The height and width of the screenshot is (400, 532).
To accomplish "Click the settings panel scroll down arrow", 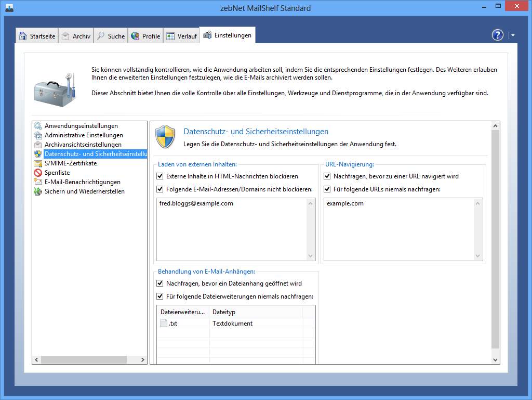I will coord(495,360).
